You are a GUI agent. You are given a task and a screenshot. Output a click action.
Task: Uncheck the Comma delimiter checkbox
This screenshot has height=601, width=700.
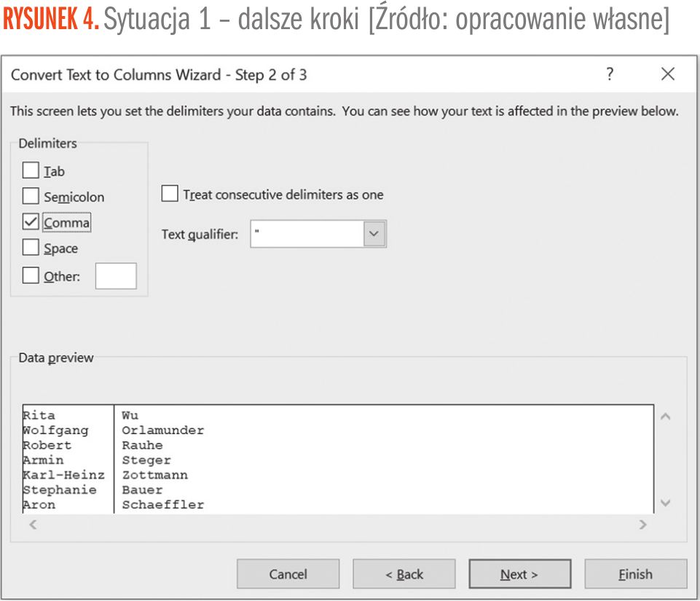[x=31, y=222]
